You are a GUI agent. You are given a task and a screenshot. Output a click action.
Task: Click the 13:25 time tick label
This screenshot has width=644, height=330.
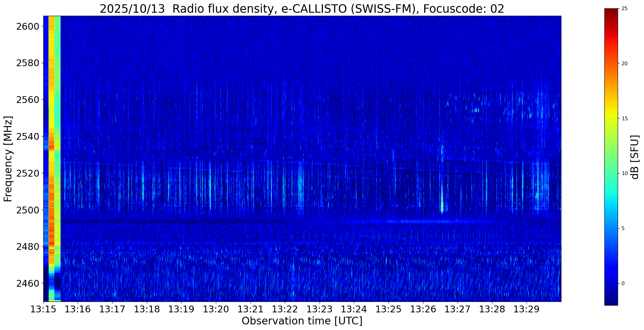coord(389,309)
